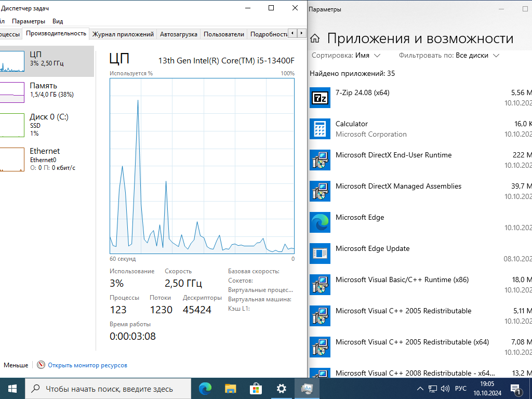The width and height of the screenshot is (532, 399).
Task: Open the Windows Start menu
Action: (x=12, y=389)
